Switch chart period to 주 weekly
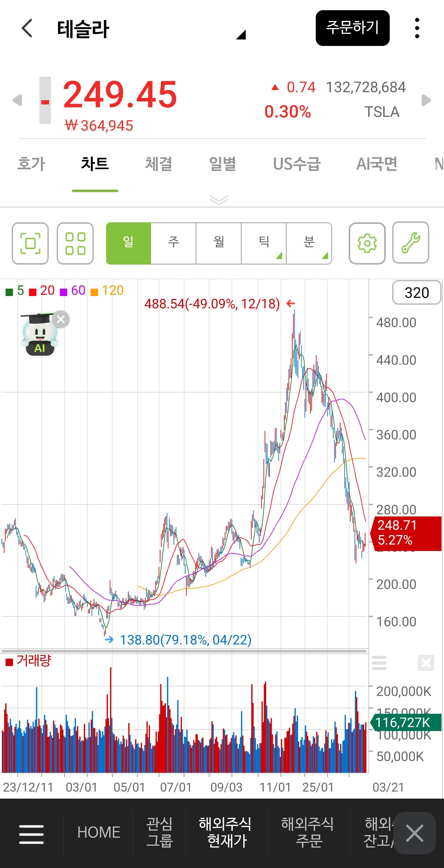Viewport: 444px width, 868px height. pos(174,243)
